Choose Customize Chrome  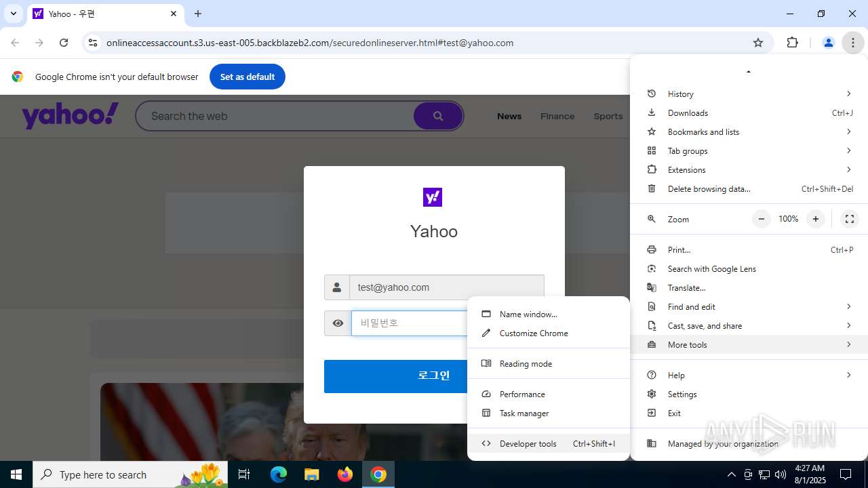pyautogui.click(x=549, y=333)
